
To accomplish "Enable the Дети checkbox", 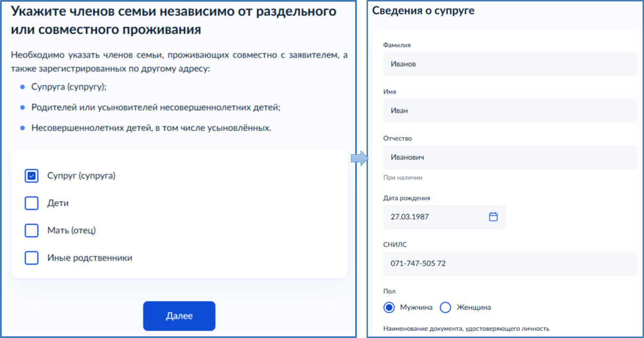I will coord(32,203).
